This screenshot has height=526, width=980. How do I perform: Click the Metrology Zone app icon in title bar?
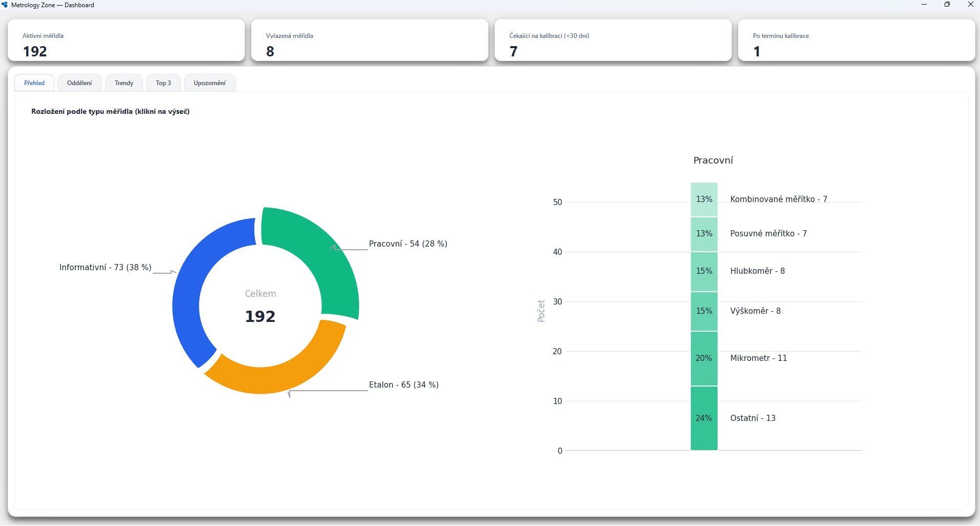tap(5, 5)
